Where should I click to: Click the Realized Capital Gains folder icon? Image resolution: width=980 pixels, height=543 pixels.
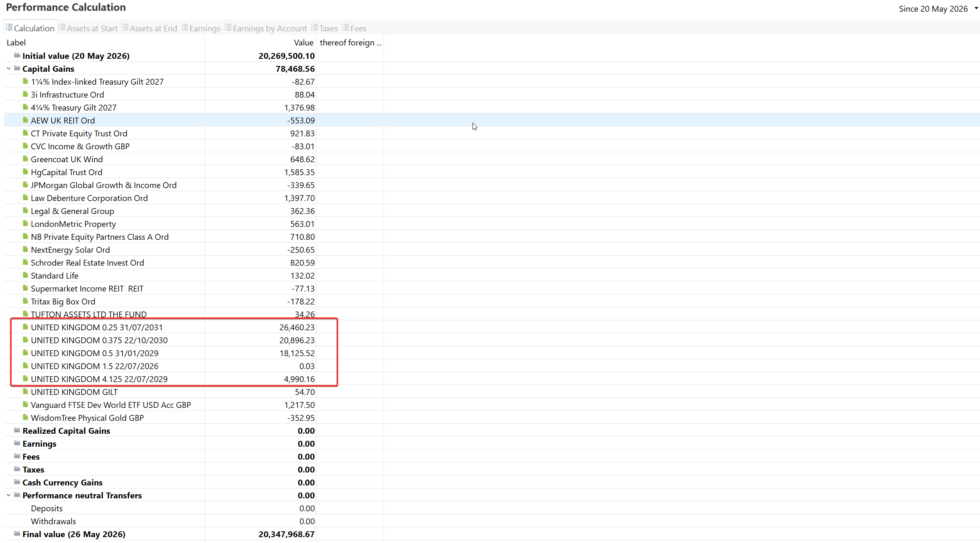click(x=17, y=430)
